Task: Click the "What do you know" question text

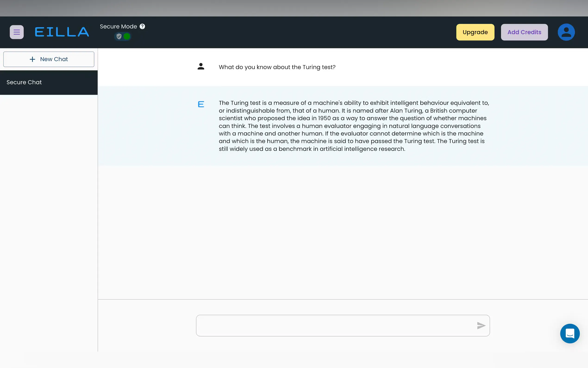Action: (x=277, y=67)
